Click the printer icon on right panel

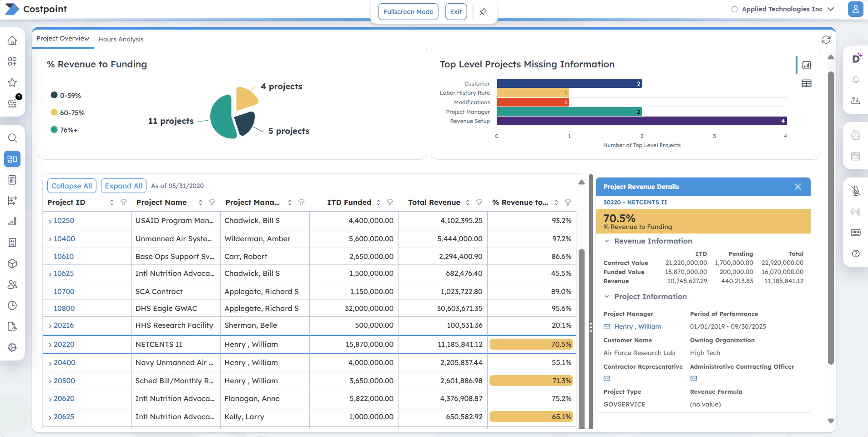[x=855, y=135]
